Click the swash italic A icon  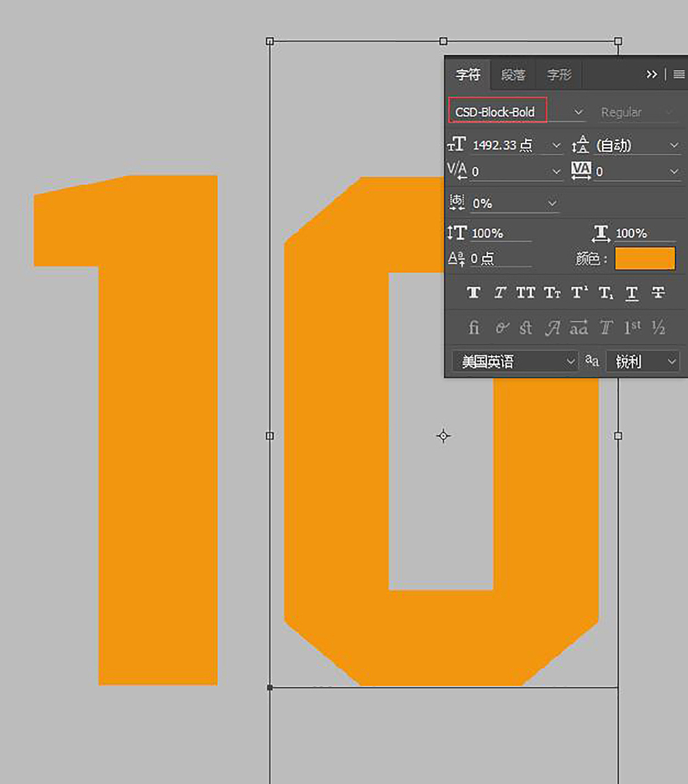click(x=552, y=328)
